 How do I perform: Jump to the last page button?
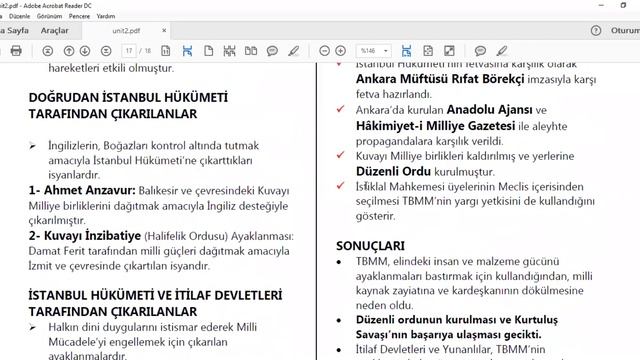(x=106, y=51)
